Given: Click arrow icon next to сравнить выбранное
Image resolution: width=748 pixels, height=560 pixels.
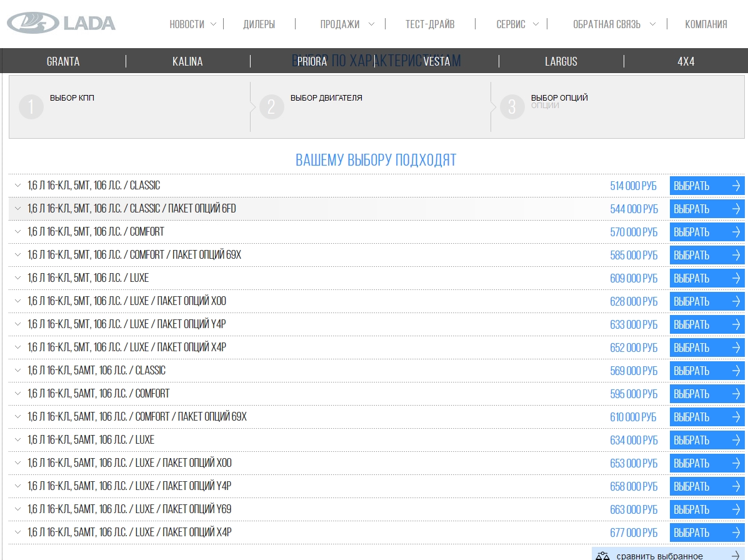Looking at the screenshot, I should click(x=736, y=556).
